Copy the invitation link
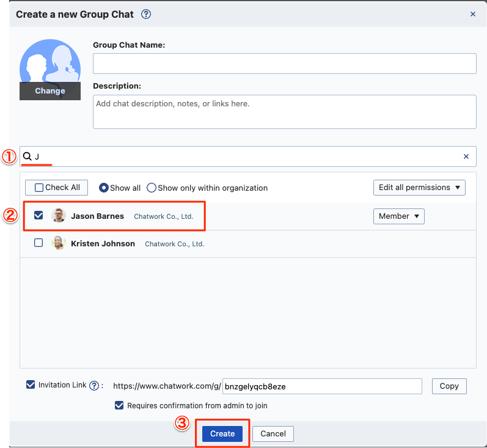This screenshot has width=487, height=448. click(x=449, y=386)
